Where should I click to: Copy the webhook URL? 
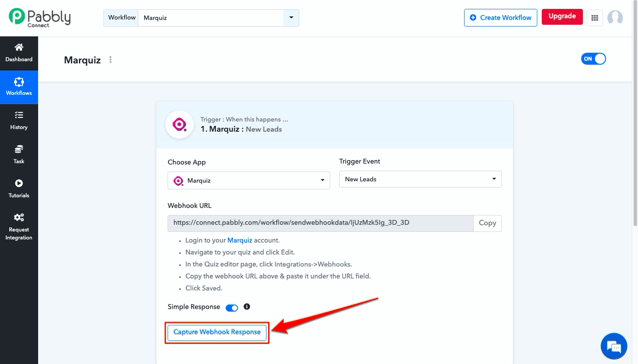[x=487, y=223]
